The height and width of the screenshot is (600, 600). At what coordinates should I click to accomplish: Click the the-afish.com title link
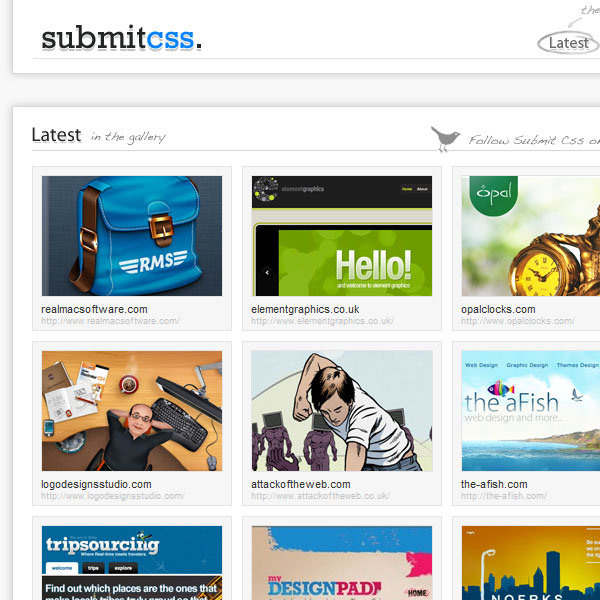click(x=494, y=484)
